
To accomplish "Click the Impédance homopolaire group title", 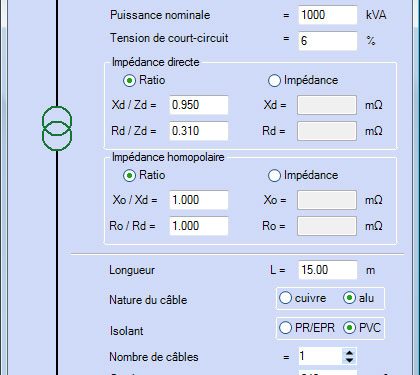I will pyautogui.click(x=168, y=157).
